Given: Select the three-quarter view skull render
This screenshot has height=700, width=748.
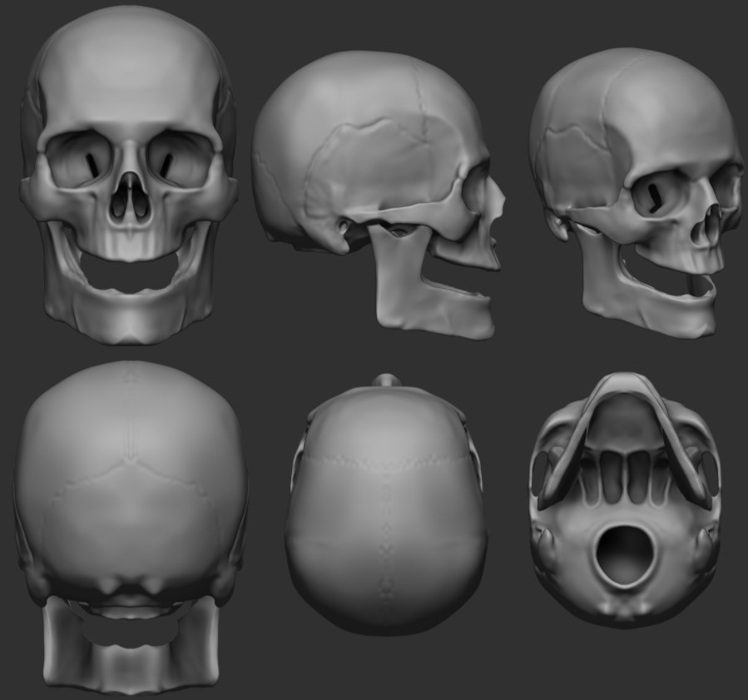Looking at the screenshot, I should tap(637, 192).
